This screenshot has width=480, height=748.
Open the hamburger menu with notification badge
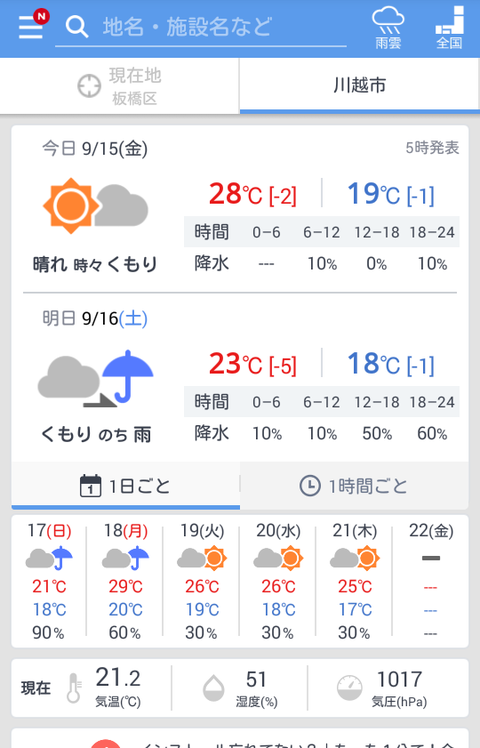(x=32, y=25)
